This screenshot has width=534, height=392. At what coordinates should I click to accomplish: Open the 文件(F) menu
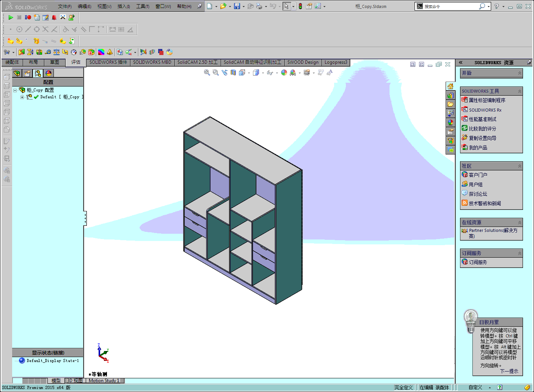coord(64,6)
